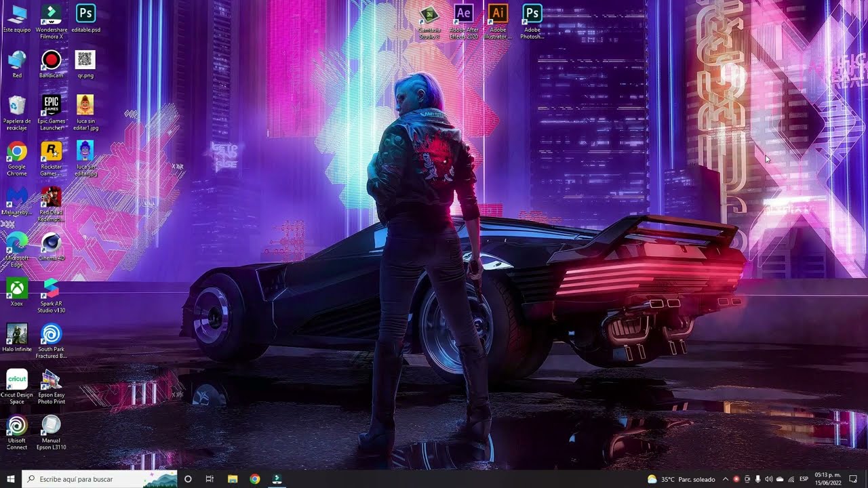Click the camera tray icon

pyautogui.click(x=747, y=479)
